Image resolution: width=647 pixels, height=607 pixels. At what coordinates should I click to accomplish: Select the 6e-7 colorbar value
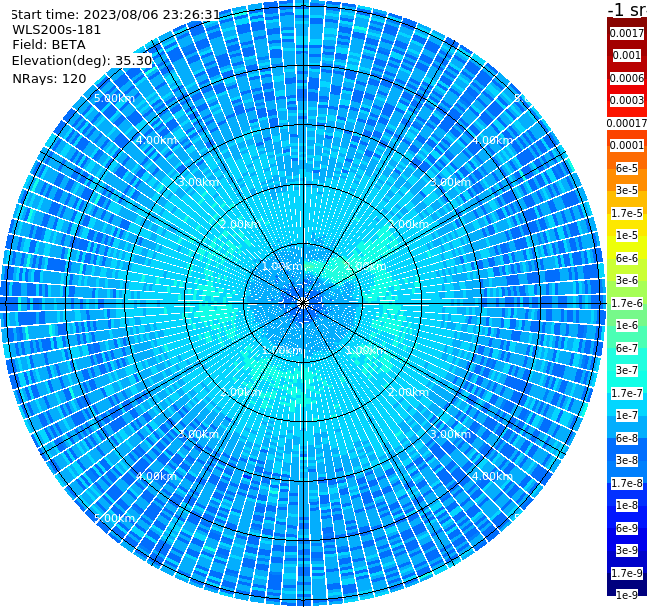627,348
